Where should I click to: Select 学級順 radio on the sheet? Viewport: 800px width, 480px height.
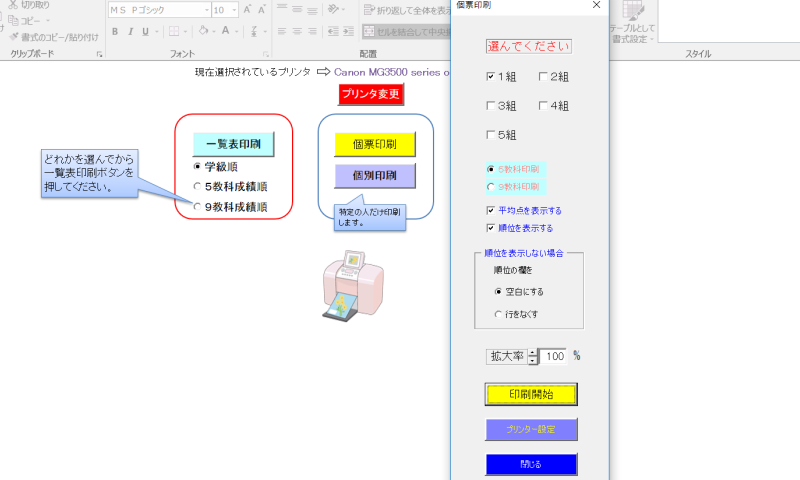[x=197, y=166]
